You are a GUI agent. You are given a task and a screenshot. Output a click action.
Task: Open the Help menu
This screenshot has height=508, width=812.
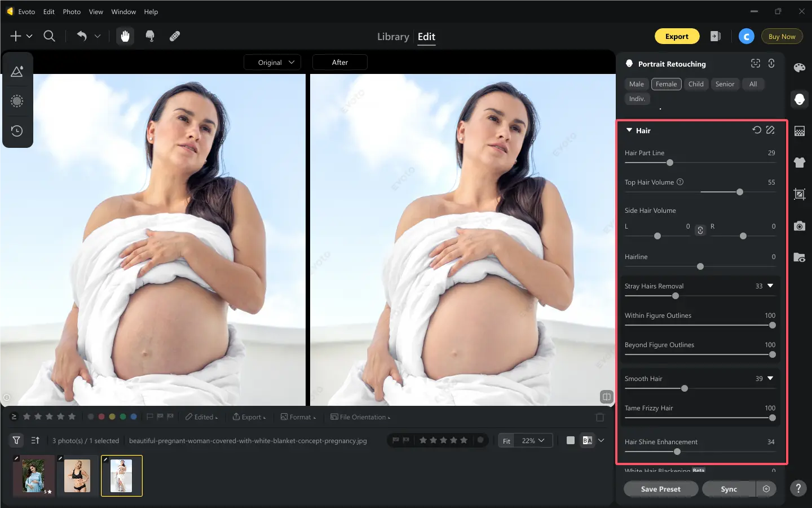(151, 11)
